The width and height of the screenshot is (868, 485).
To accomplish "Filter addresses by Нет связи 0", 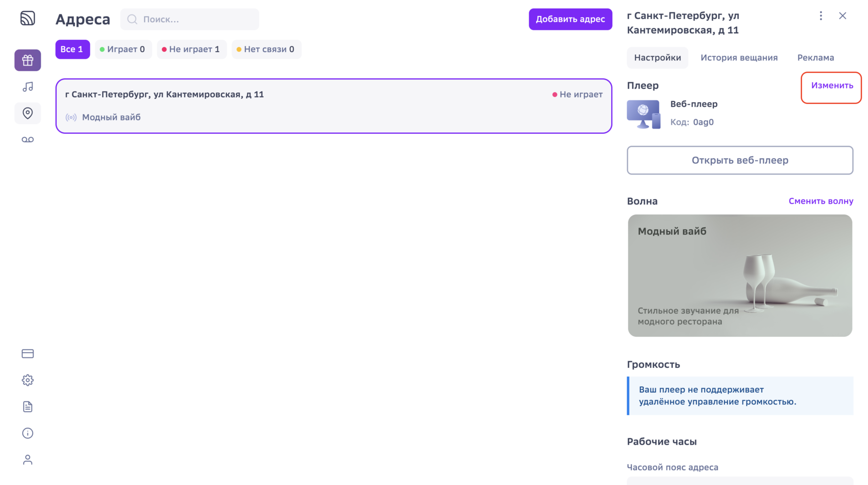I will click(266, 49).
